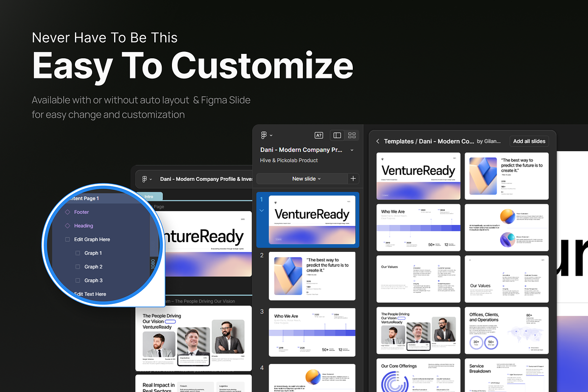Pick the left 'Our Values' template thumbnail

(418, 279)
